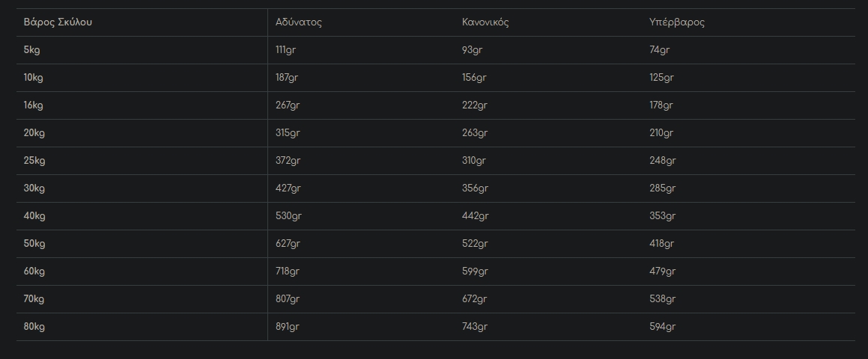Click the 178gr overweight value
This screenshot has height=359, width=868.
[661, 105]
